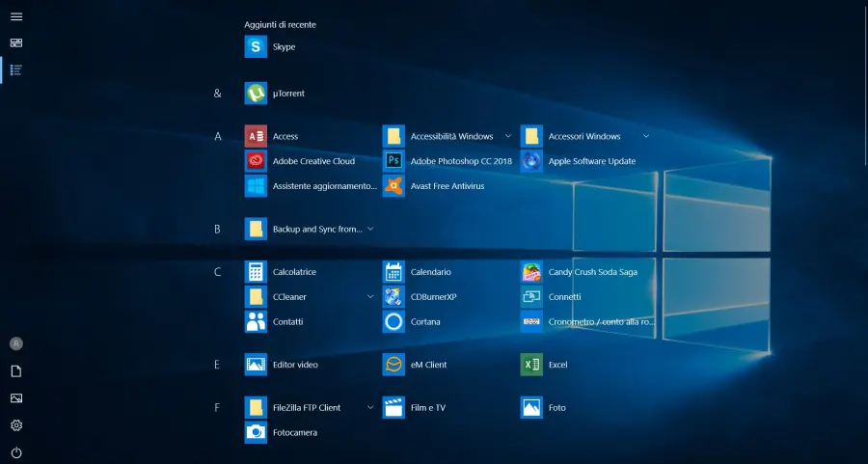Open Documents from the sidebar icon

pyautogui.click(x=16, y=371)
